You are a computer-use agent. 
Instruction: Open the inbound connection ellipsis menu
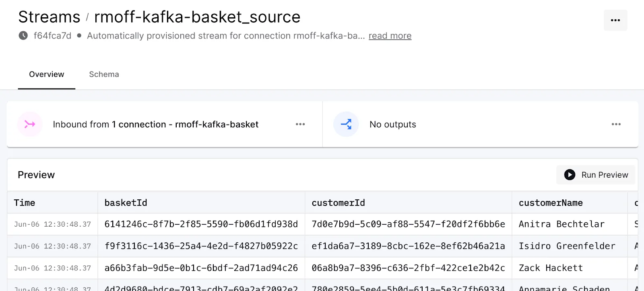tap(300, 124)
